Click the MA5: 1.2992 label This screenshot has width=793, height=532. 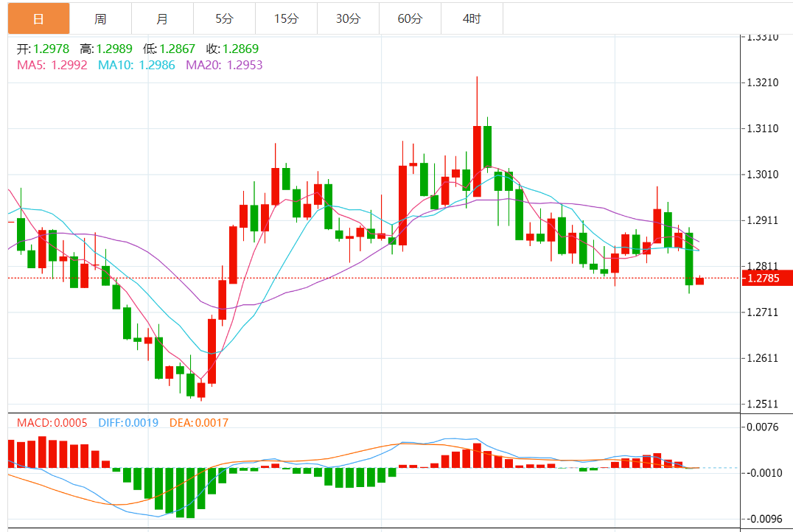(x=52, y=65)
